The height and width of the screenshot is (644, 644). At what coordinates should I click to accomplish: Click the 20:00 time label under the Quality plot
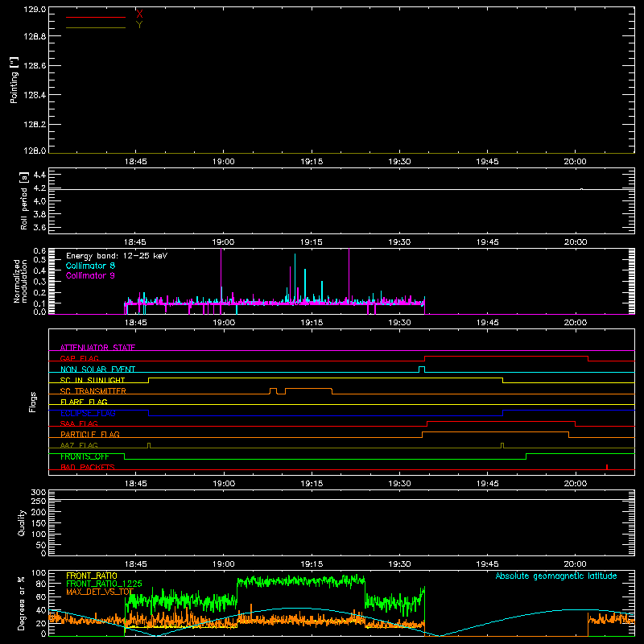click(575, 564)
